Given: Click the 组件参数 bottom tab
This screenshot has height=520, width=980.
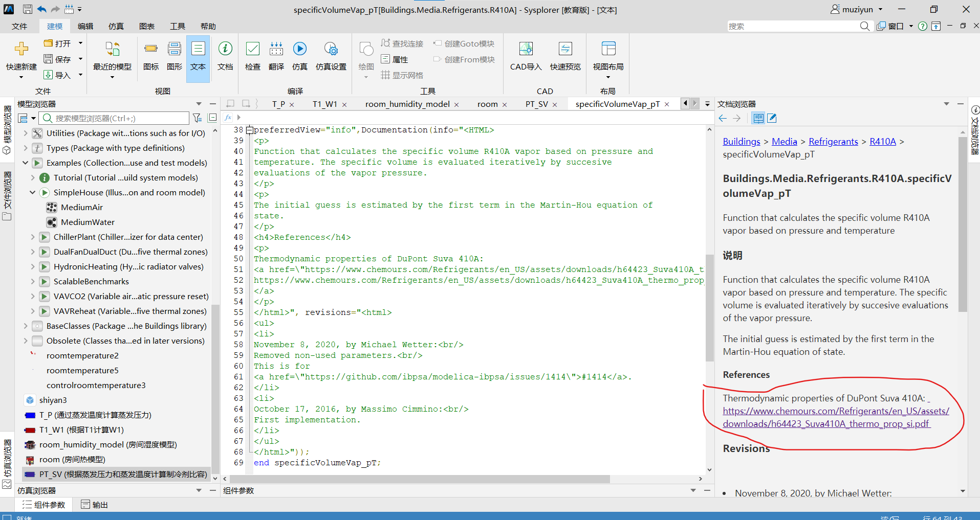Looking at the screenshot, I should click(44, 505).
